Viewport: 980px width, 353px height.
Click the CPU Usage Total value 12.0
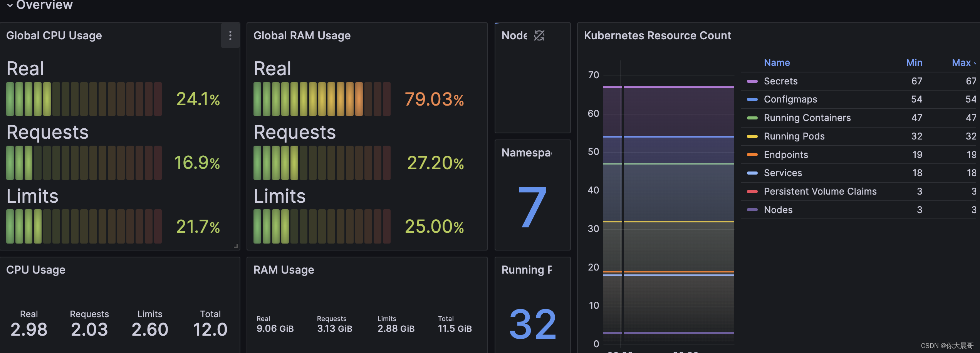(x=210, y=329)
